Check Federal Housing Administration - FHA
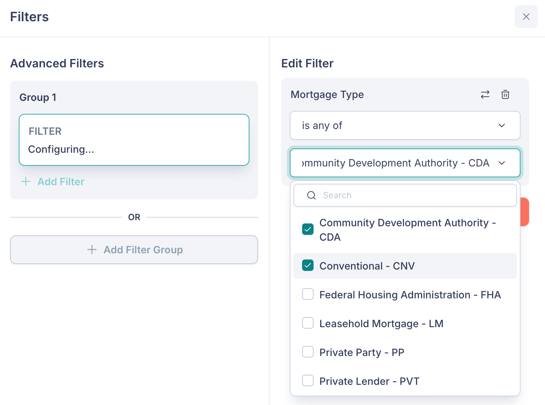This screenshot has width=545, height=405. click(308, 294)
